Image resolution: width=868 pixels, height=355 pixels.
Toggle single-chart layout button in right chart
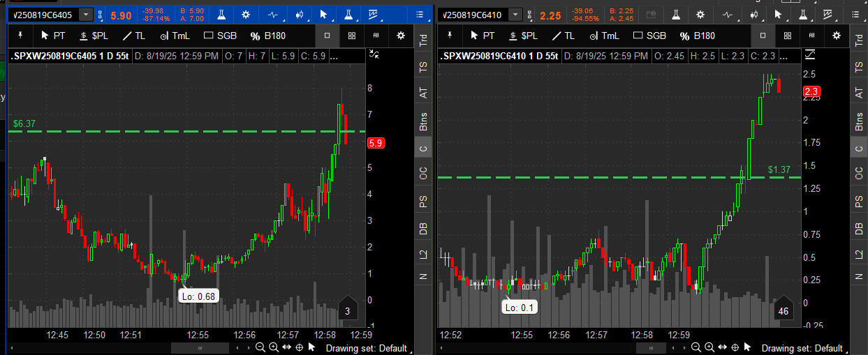762,36
